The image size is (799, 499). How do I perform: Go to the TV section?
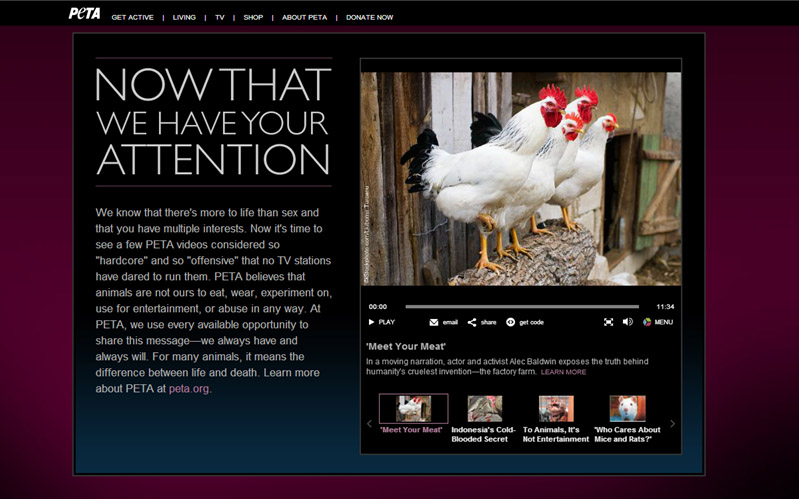coord(220,17)
